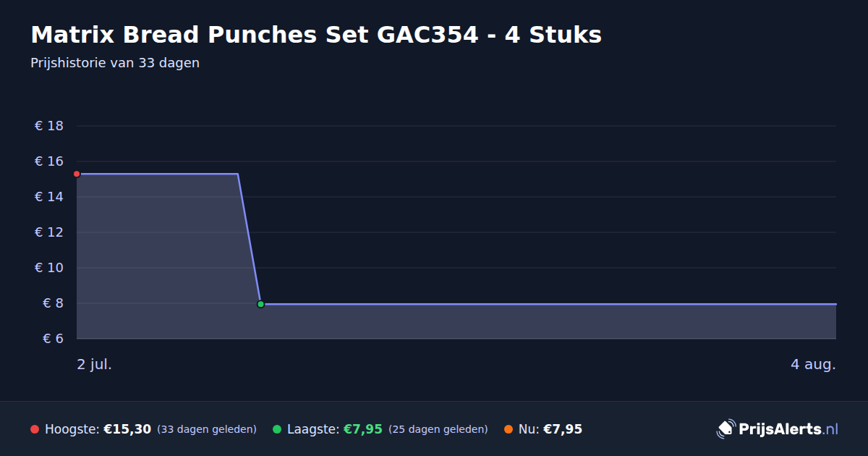Viewport: 868px width, 456px height.
Task: Click the red dot beside Hoogste
Action: [x=35, y=429]
